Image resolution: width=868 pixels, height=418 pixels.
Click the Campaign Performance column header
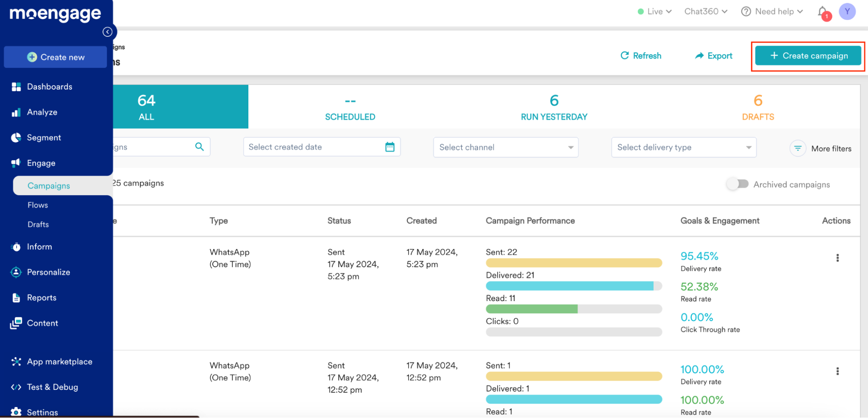point(530,221)
